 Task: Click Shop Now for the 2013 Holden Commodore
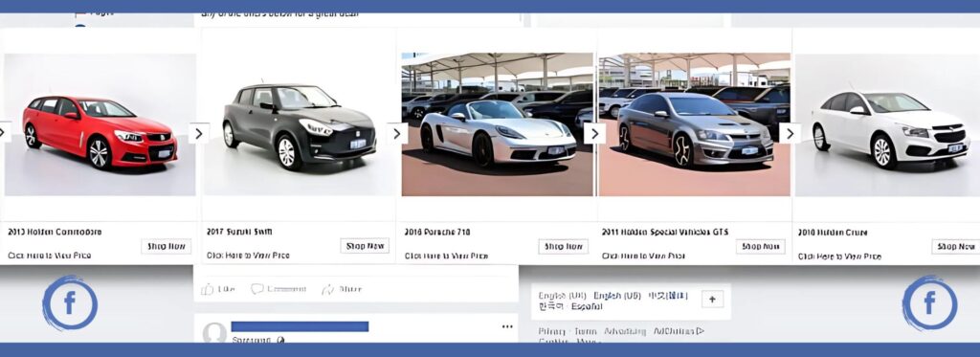tap(167, 246)
